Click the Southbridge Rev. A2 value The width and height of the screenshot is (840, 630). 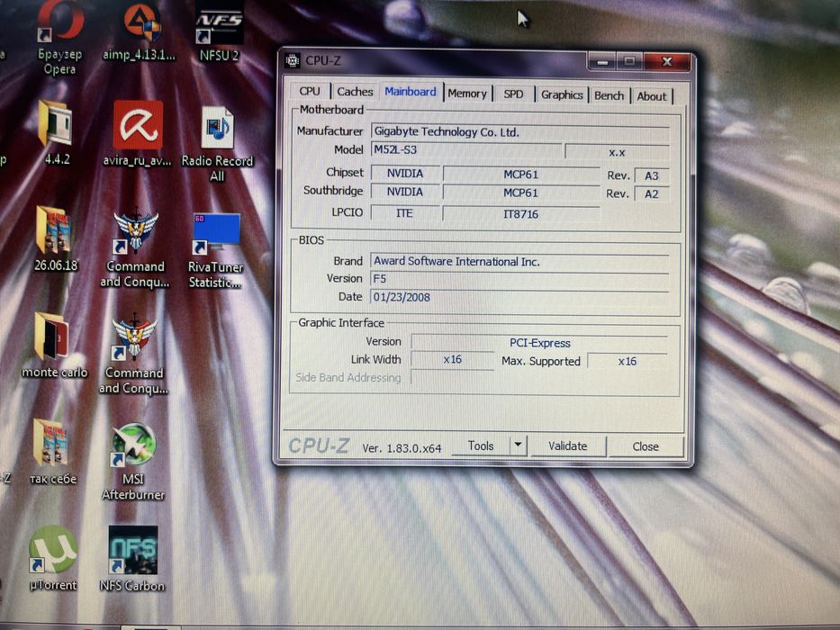coord(652,193)
